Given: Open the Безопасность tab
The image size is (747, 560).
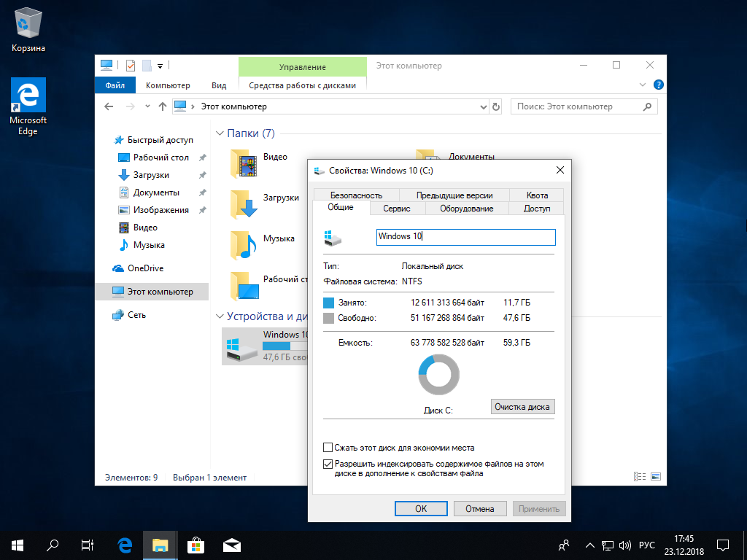Looking at the screenshot, I should pos(356,195).
